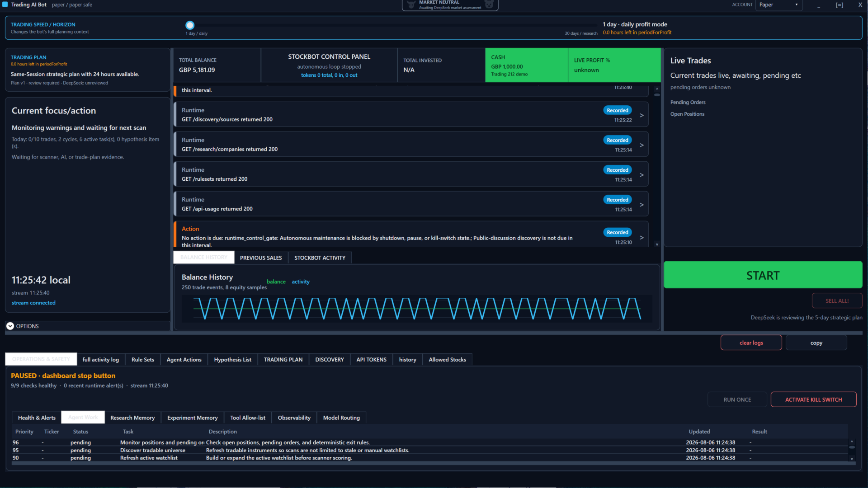Viewport: 868px width, 488px height.
Task: Click ACTIVATE KILL SWITCH button
Action: (x=814, y=399)
